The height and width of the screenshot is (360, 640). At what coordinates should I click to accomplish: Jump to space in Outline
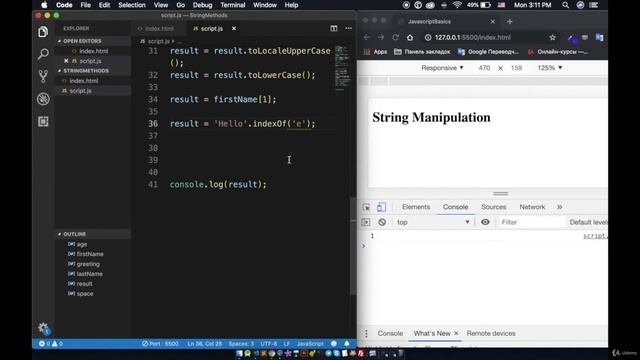point(84,294)
